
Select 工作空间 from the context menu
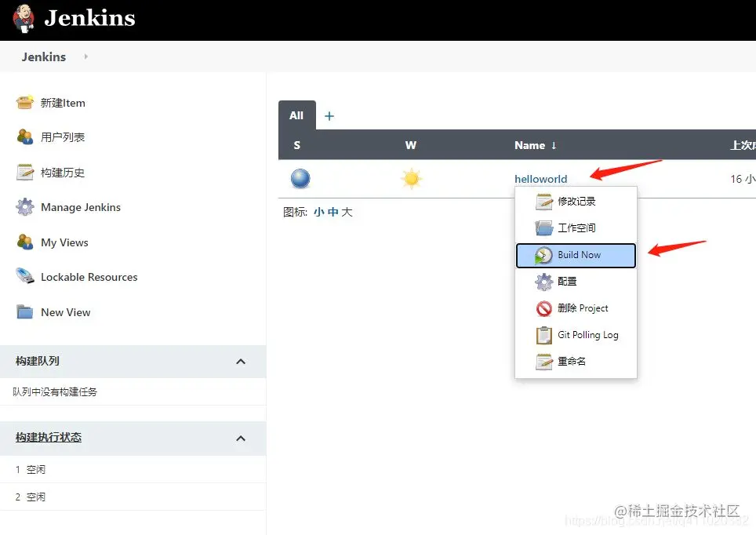pyautogui.click(x=576, y=228)
